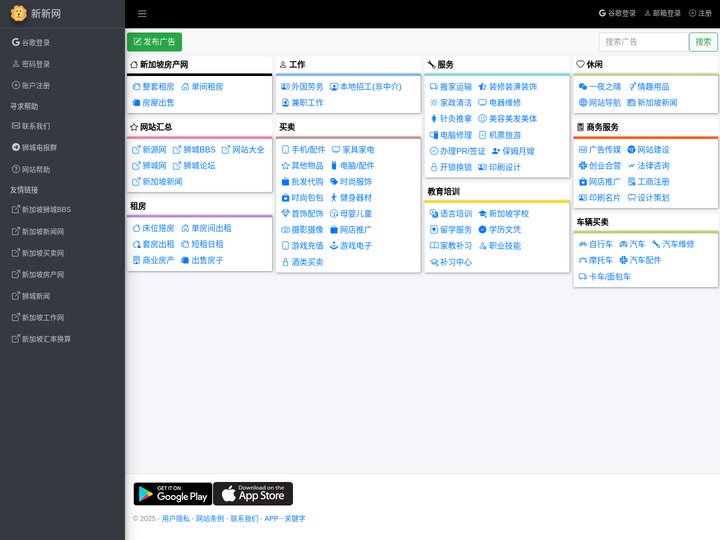Click the 新新网 lion logo
720x540 pixels.
pyautogui.click(x=18, y=13)
